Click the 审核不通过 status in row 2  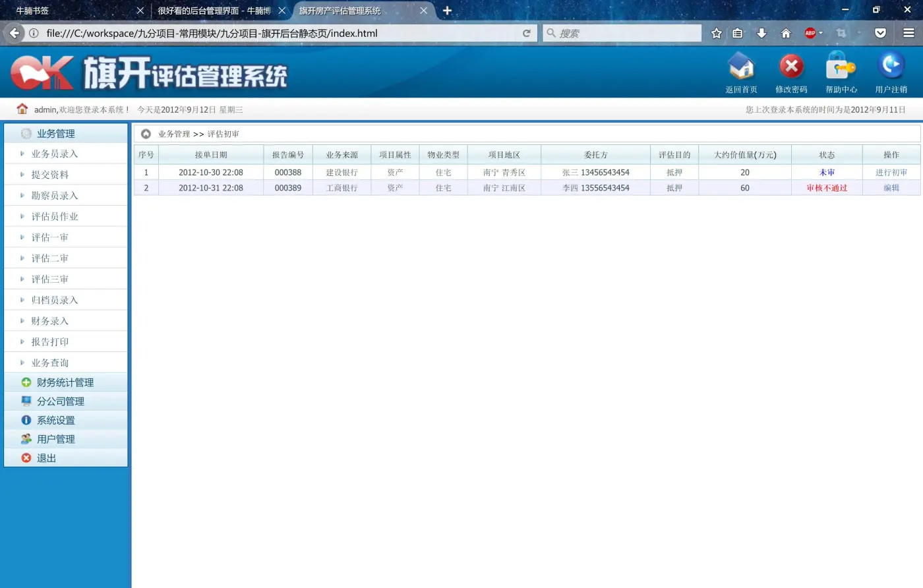click(x=827, y=188)
